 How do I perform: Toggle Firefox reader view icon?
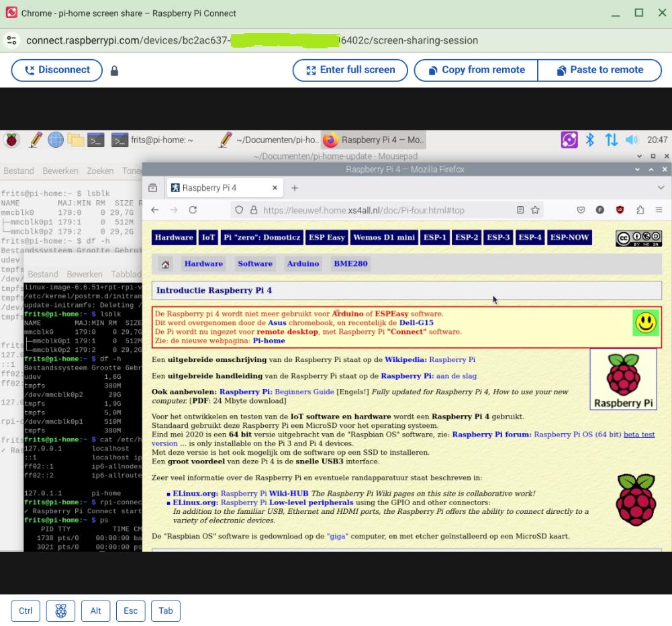click(520, 210)
